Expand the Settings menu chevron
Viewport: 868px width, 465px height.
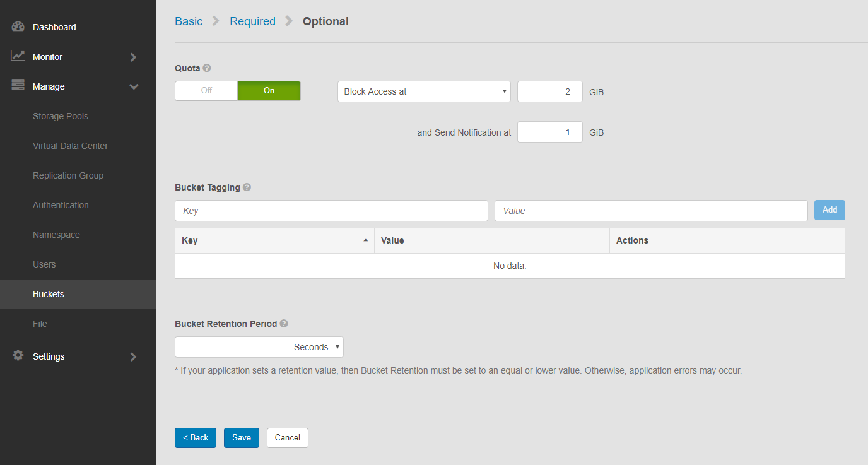click(x=133, y=356)
